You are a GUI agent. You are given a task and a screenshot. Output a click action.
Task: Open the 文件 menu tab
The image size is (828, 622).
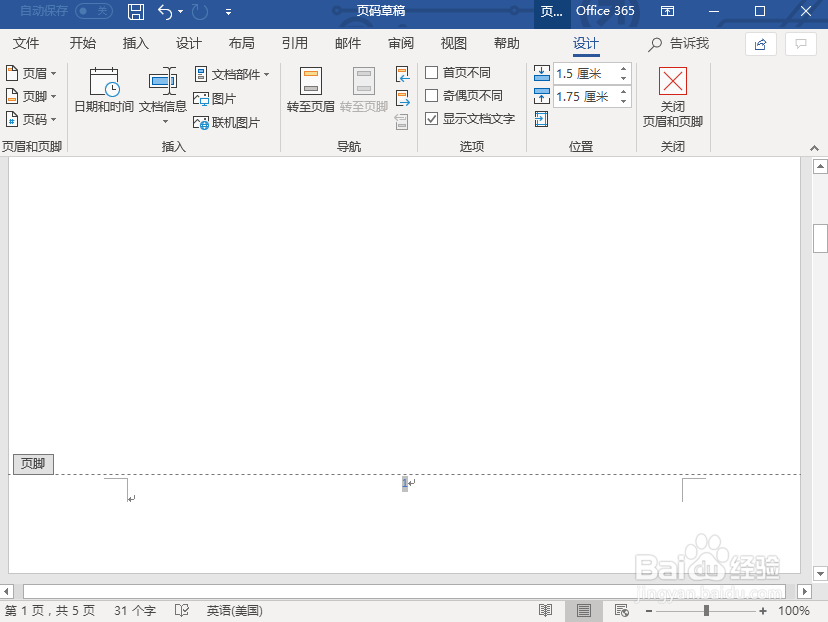26,43
